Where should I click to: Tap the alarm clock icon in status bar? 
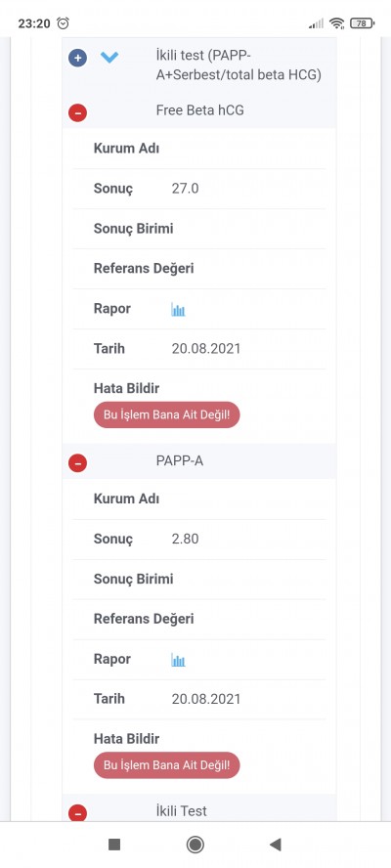point(64,23)
